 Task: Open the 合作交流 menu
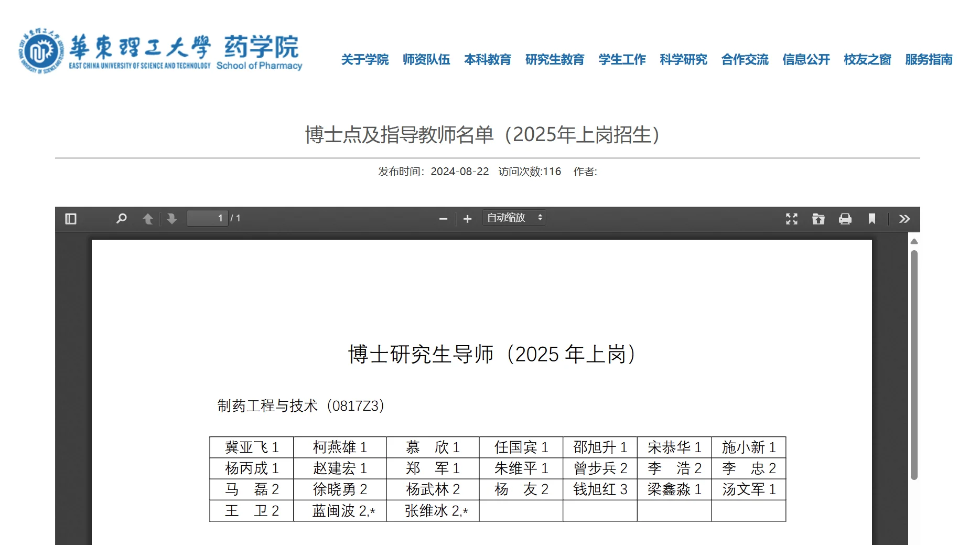[745, 60]
